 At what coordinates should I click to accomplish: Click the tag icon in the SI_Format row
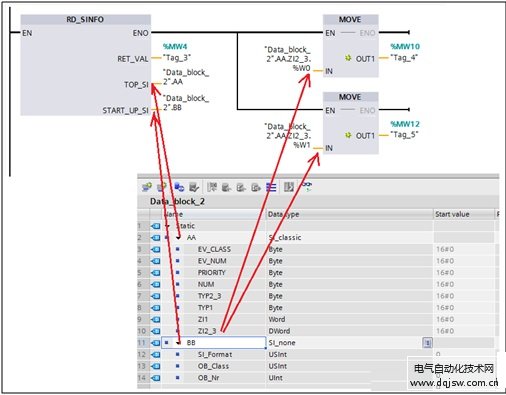click(155, 355)
